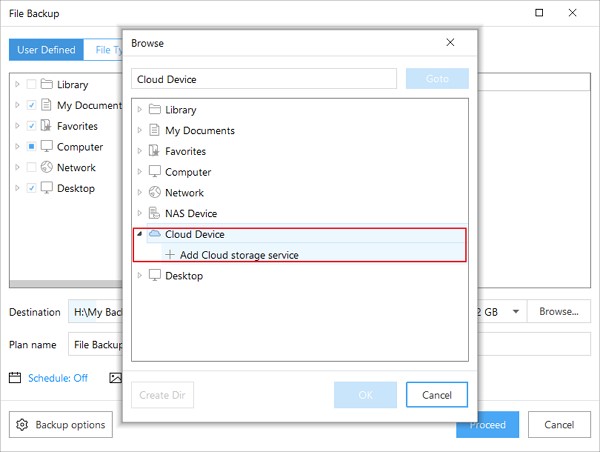Toggle the Library checkbox in File Backup

(31, 84)
